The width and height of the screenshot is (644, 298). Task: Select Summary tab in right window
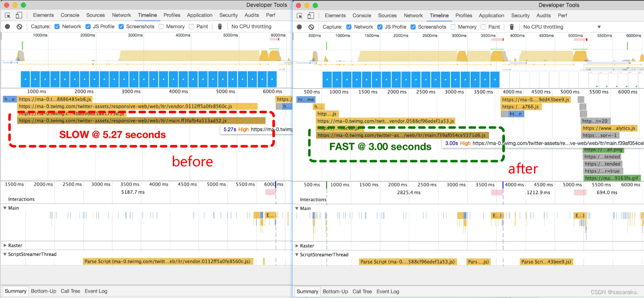307,291
